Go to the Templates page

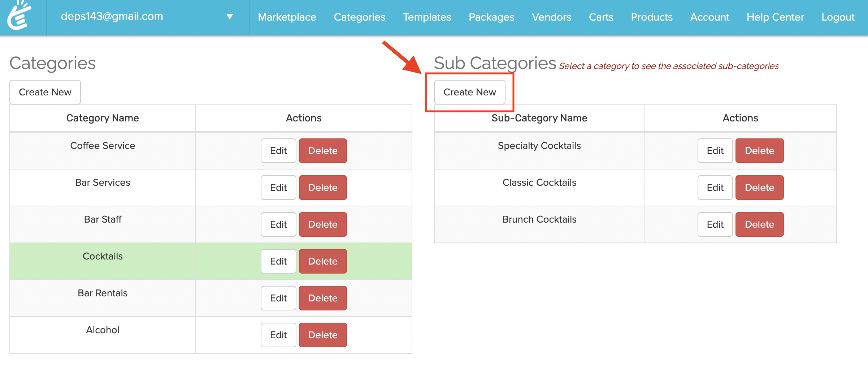[427, 17]
